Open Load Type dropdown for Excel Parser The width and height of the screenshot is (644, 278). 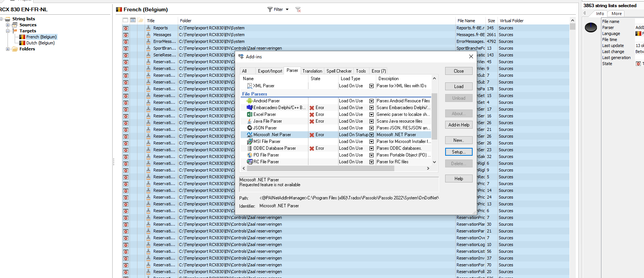371,115
